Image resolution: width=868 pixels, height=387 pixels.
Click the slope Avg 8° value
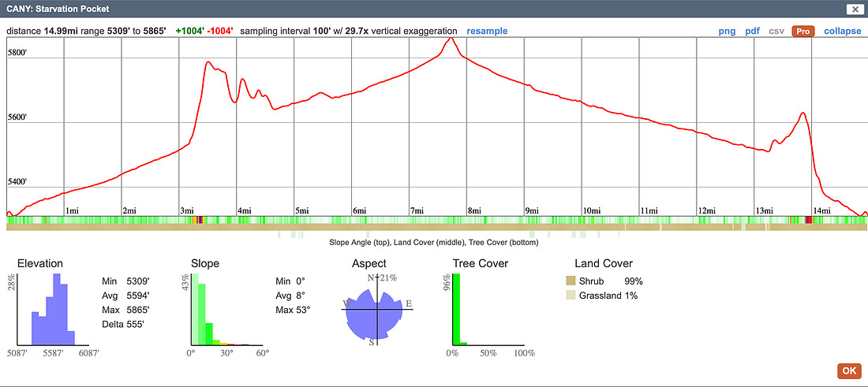pyautogui.click(x=291, y=296)
